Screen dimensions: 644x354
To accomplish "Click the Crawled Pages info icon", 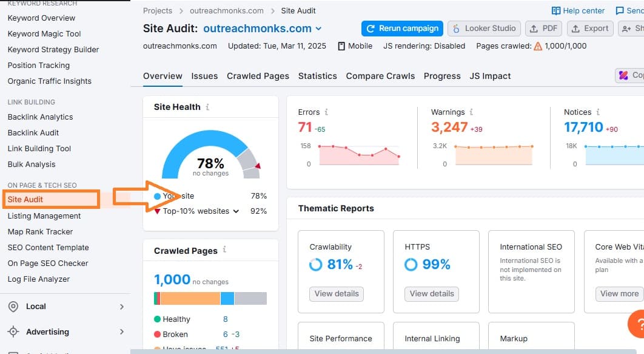I will tap(224, 250).
